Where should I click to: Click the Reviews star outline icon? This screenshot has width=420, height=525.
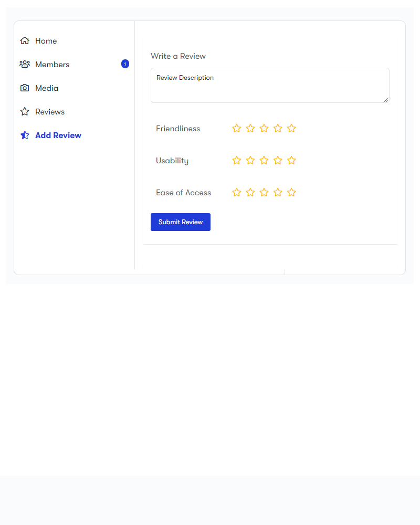point(25,112)
